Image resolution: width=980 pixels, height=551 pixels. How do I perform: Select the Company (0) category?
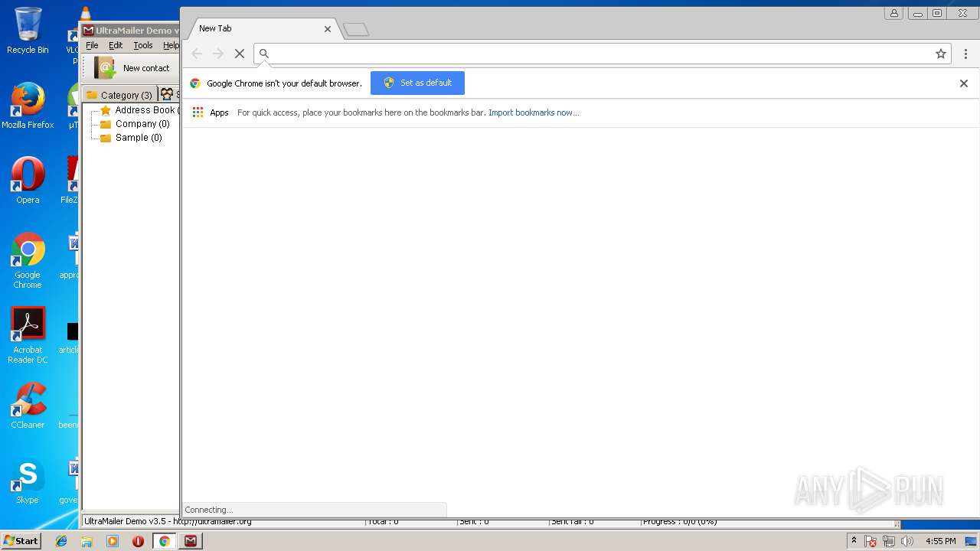coord(136,124)
